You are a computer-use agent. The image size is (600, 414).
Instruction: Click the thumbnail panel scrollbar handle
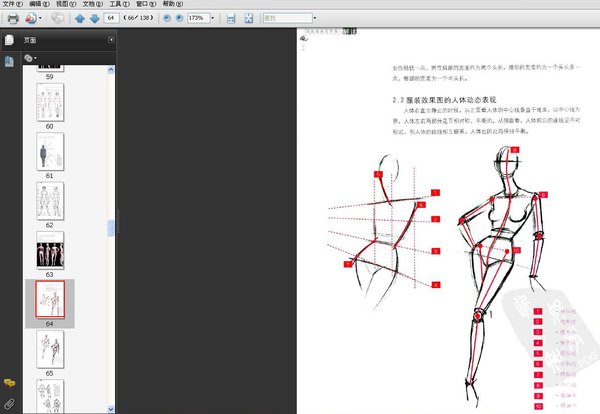click(111, 228)
